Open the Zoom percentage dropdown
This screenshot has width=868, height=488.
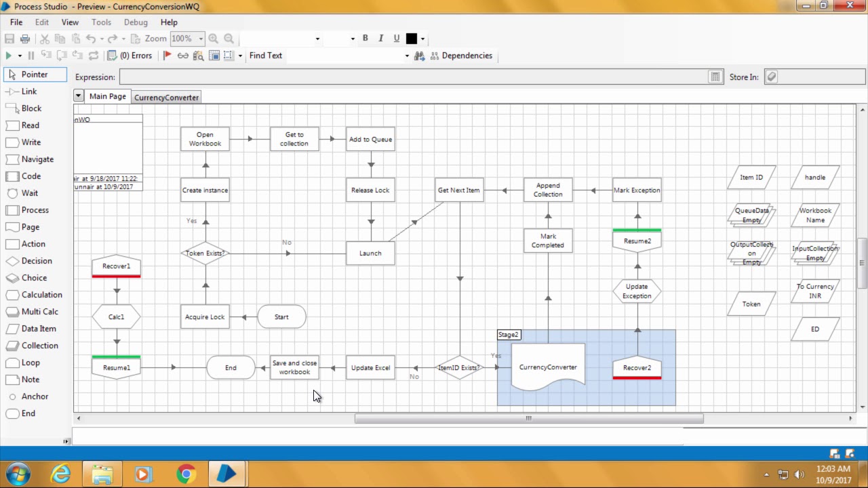200,39
